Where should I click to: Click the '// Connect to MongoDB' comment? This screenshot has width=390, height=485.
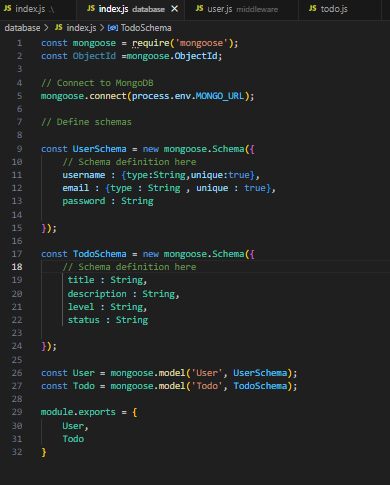coord(97,83)
